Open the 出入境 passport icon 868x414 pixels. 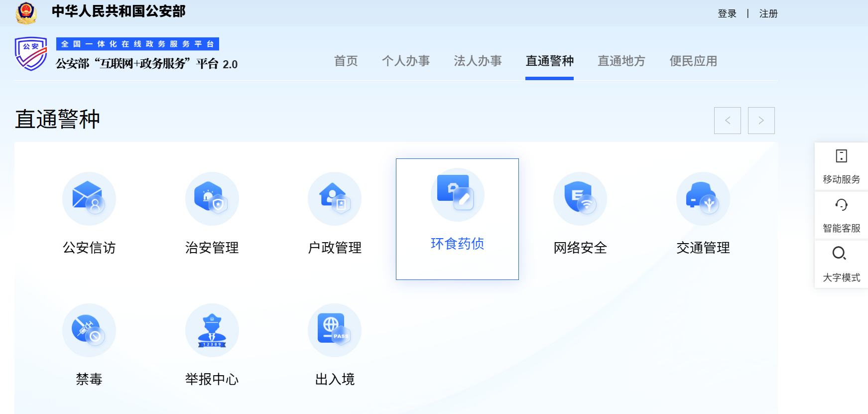point(334,330)
